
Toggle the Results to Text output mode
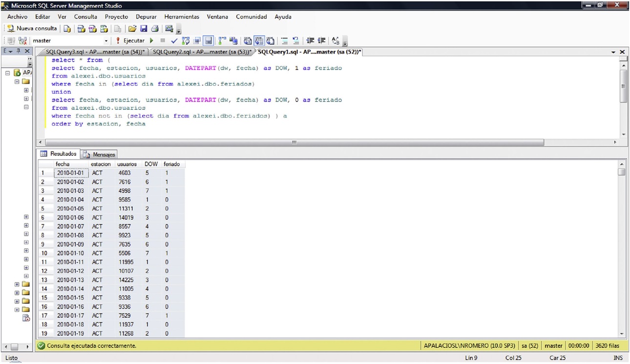pyautogui.click(x=248, y=41)
